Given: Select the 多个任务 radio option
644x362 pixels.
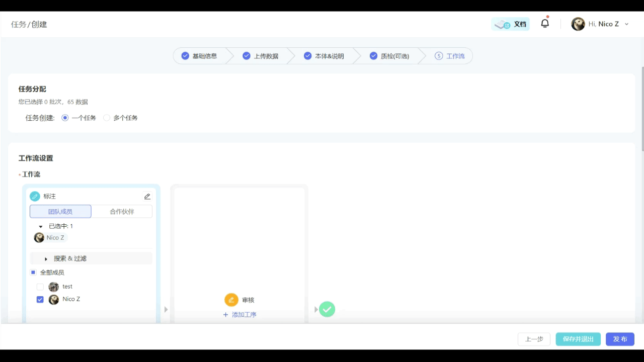Looking at the screenshot, I should (x=107, y=118).
